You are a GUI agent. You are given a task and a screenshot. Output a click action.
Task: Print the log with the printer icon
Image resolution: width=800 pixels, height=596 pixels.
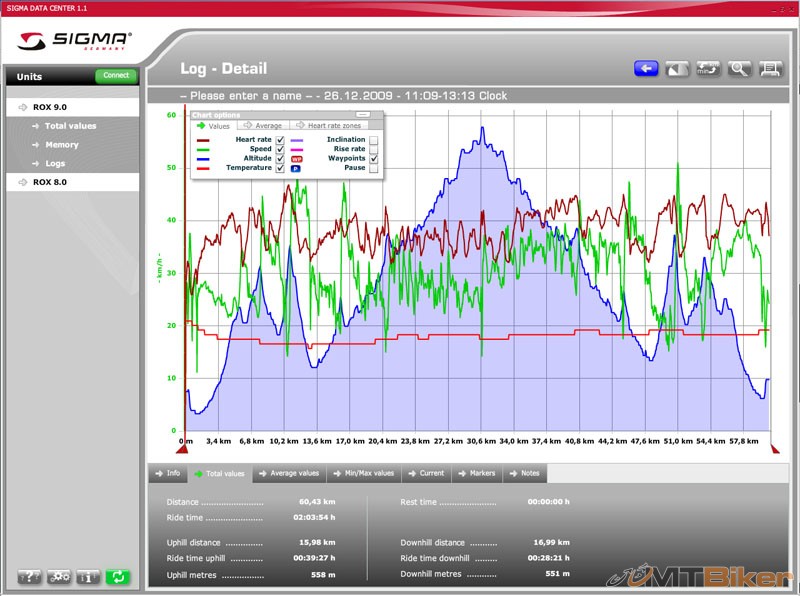(770, 69)
